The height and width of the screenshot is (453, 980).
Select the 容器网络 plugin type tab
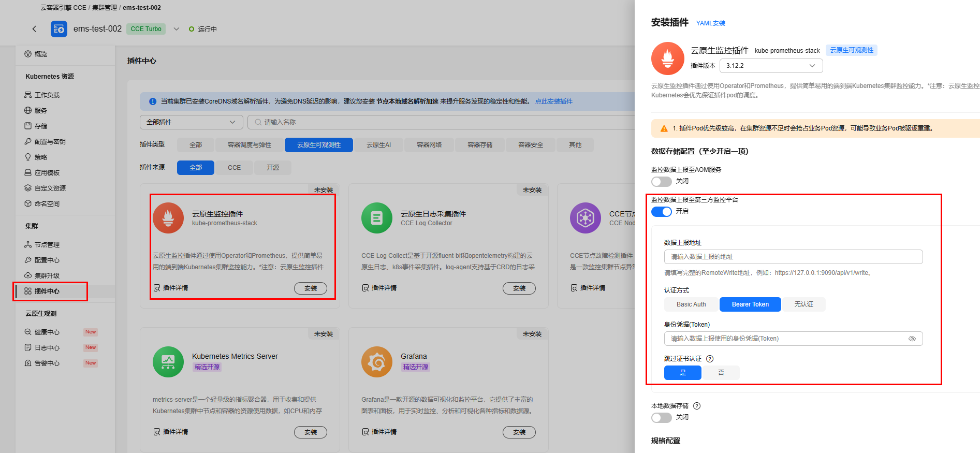coord(429,145)
